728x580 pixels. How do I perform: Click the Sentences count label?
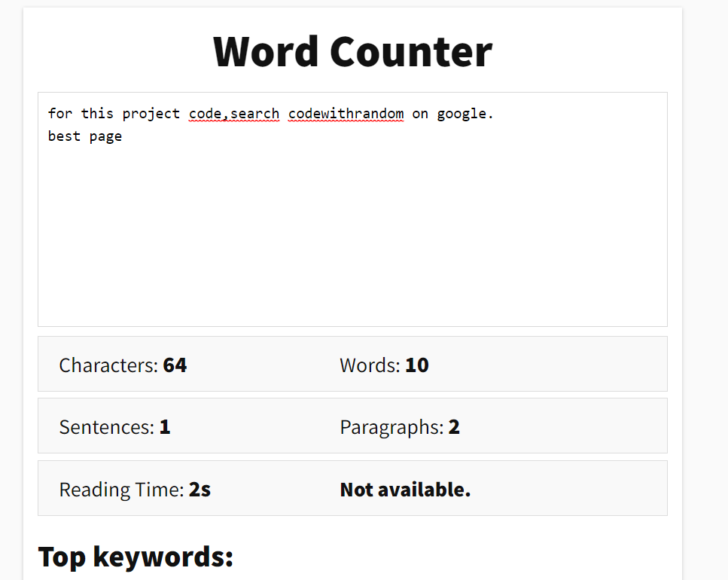[107, 427]
